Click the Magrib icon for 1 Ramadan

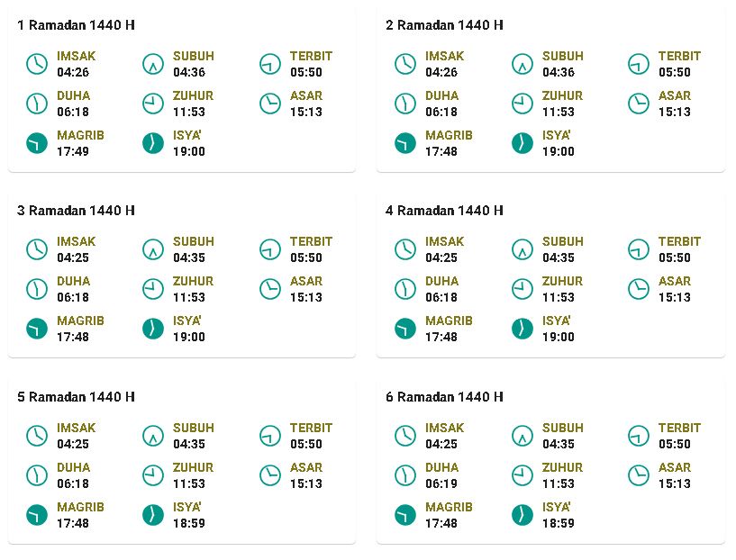click(x=37, y=143)
